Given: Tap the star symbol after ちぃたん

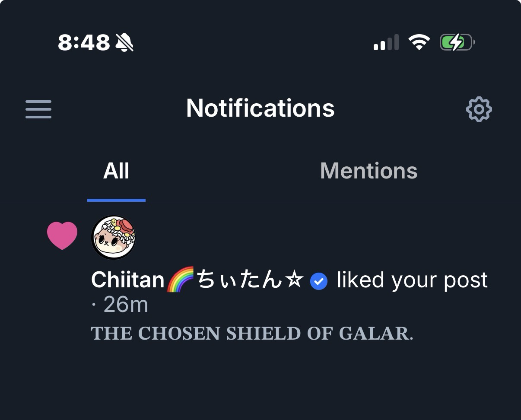Looking at the screenshot, I should (x=295, y=280).
